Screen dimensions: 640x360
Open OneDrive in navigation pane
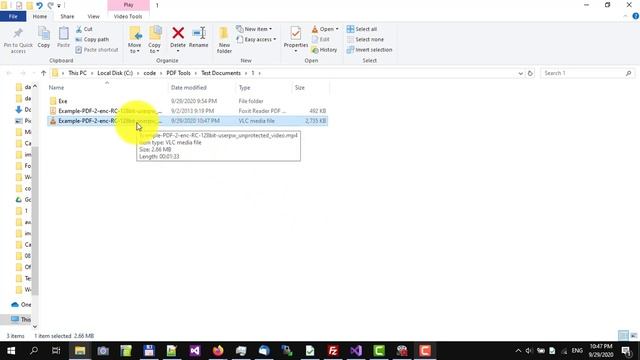pos(21,304)
